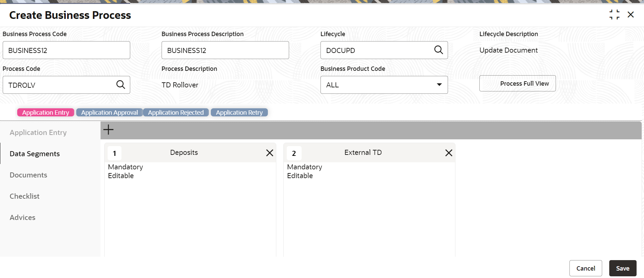This screenshot has width=644, height=278.
Task: Click the Lifecycle search magnifier icon
Action: [x=438, y=50]
